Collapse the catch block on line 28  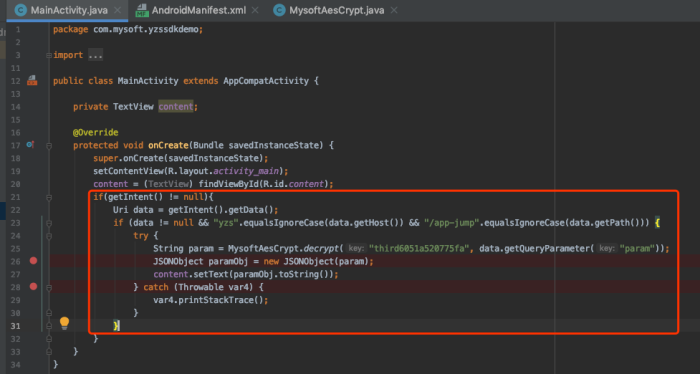coord(49,288)
